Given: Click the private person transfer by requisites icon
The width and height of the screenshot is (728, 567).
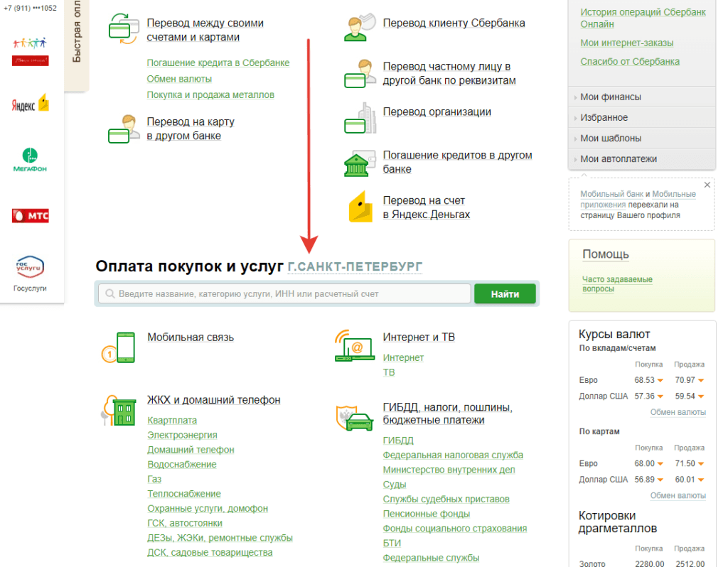Looking at the screenshot, I should pos(360,73).
